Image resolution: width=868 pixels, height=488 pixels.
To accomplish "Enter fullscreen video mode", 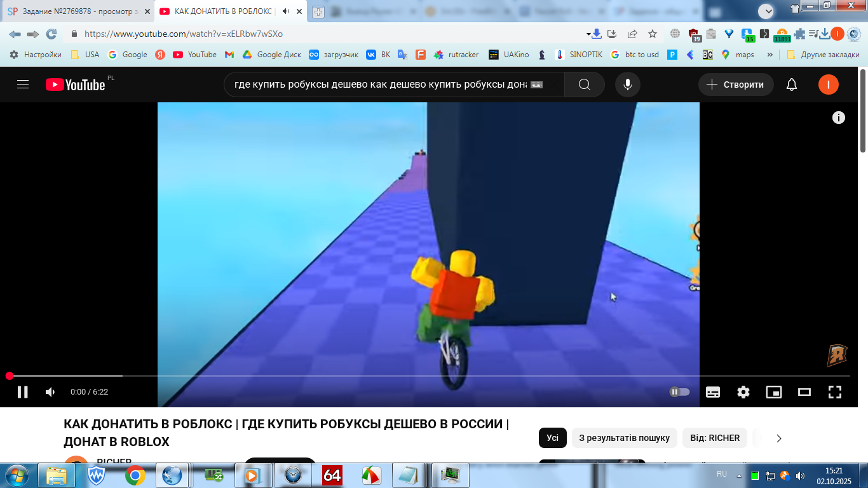I will (835, 392).
